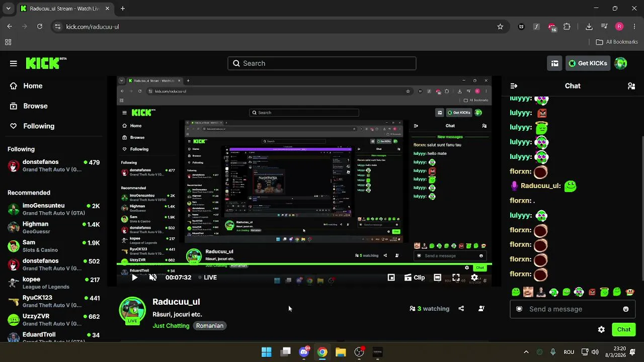The width and height of the screenshot is (644, 362).
Task: Open File Explorer from the taskbar
Action: tap(341, 352)
